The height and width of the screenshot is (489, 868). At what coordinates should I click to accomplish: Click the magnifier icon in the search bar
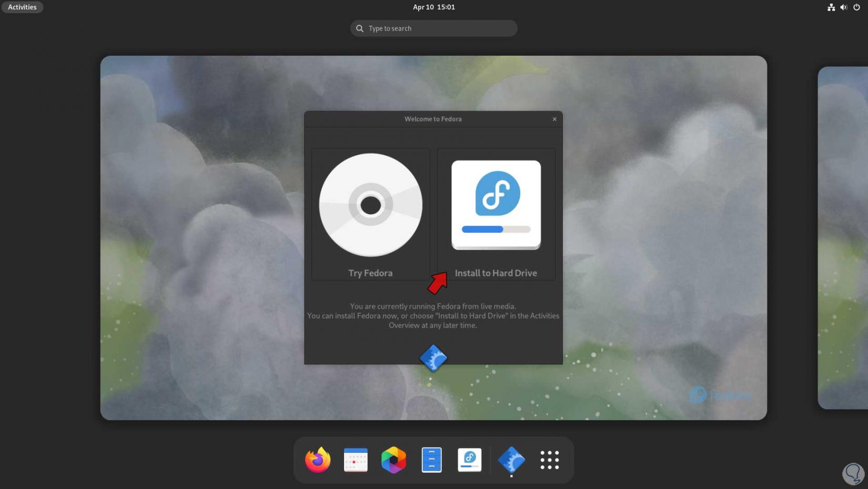tap(360, 28)
